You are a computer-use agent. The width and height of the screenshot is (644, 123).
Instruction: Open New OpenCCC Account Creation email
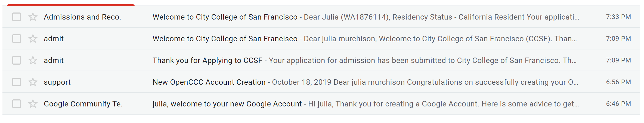(209, 82)
